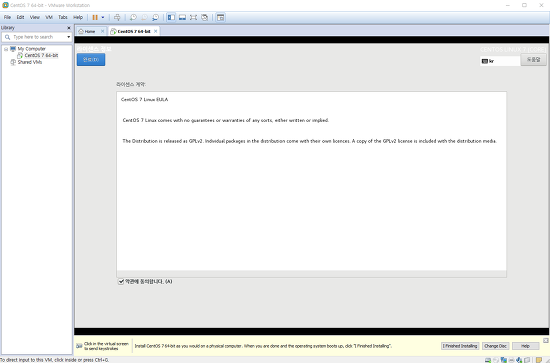The width and height of the screenshot is (550, 363).
Task: Open the power options dropdown arrow
Action: click(x=103, y=17)
